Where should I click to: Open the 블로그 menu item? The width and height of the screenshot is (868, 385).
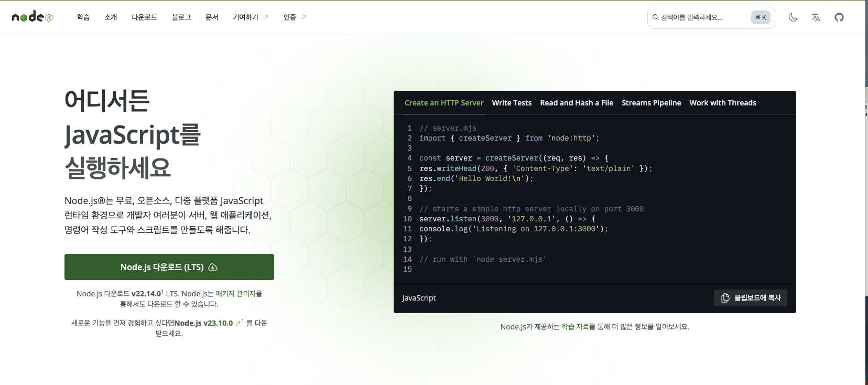pos(181,17)
